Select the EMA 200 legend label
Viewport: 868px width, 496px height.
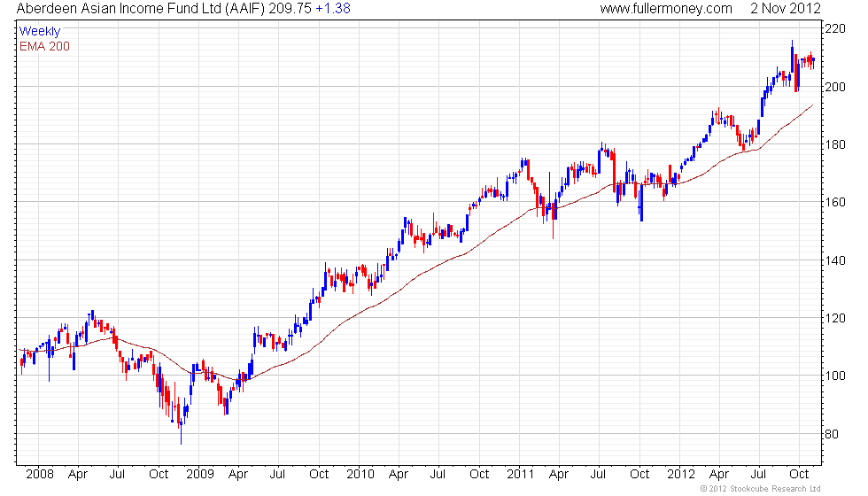pyautogui.click(x=45, y=46)
